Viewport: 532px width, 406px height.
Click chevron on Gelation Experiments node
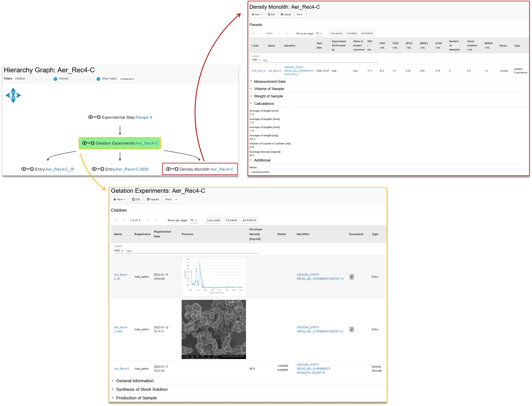pos(89,143)
